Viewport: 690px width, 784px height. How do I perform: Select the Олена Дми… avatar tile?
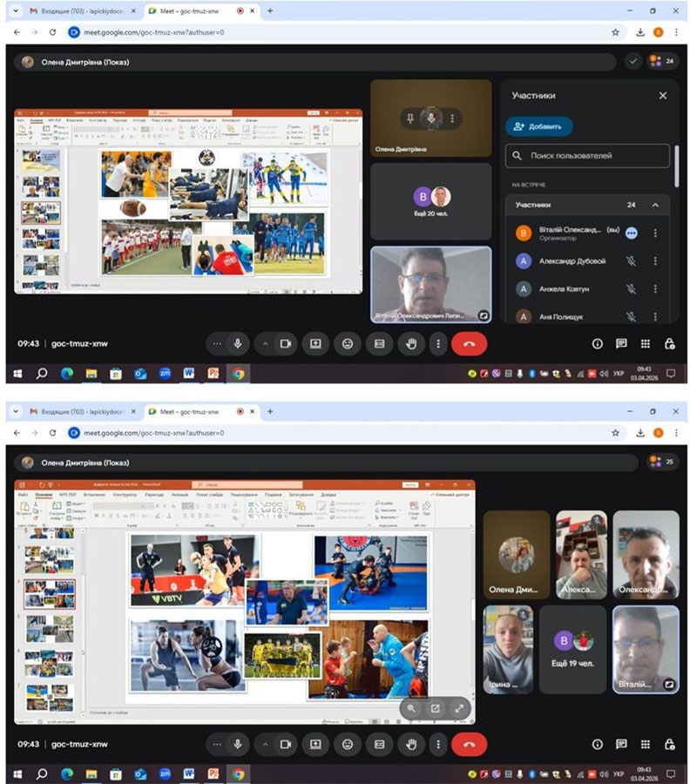[x=517, y=555]
